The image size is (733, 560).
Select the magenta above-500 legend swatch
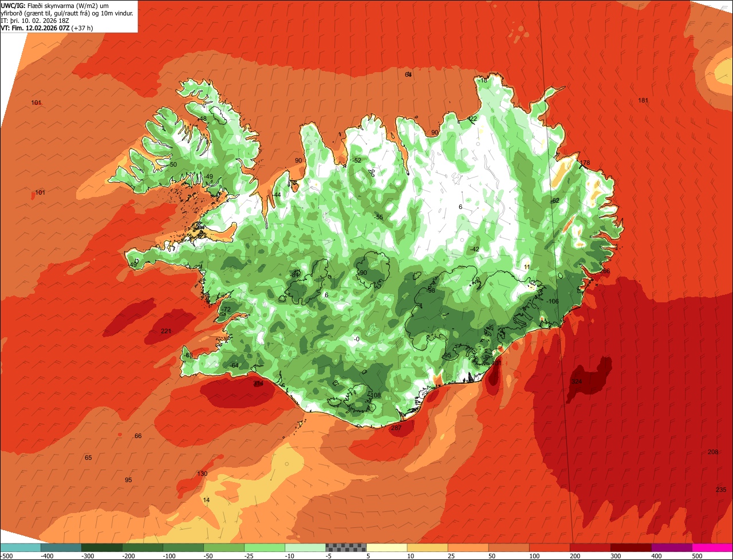[x=712, y=547]
